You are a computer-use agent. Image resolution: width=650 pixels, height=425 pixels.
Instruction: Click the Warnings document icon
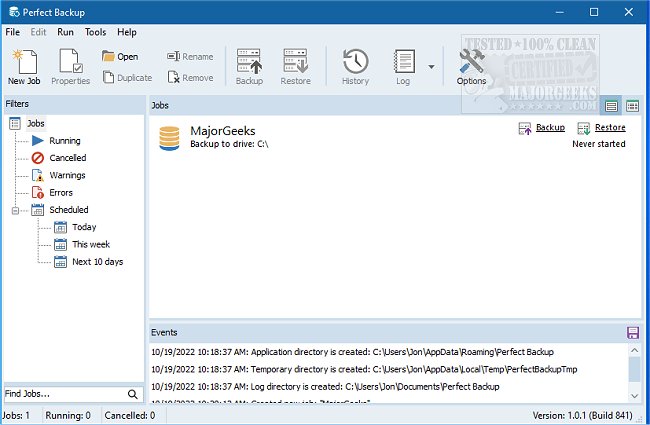[x=38, y=175]
